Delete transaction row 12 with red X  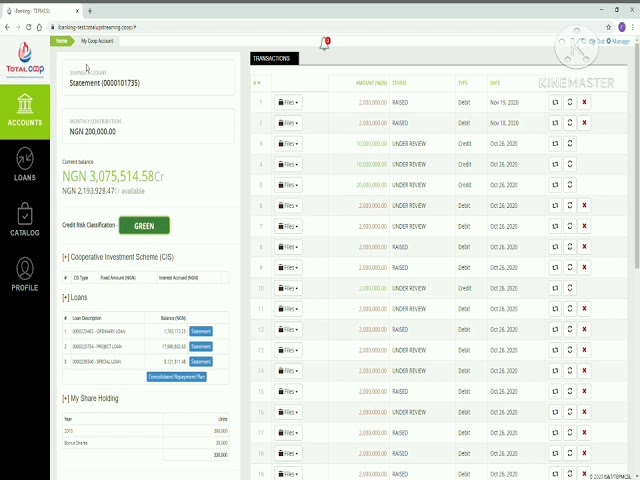pos(584,329)
